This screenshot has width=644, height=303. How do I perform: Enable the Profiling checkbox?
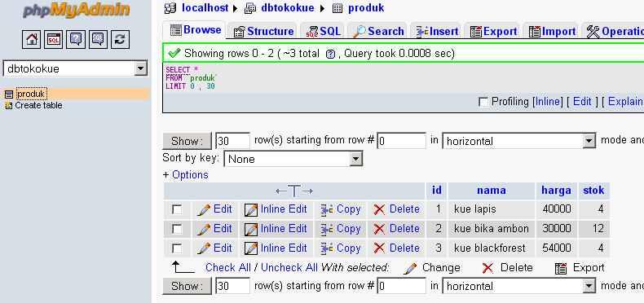pos(484,102)
